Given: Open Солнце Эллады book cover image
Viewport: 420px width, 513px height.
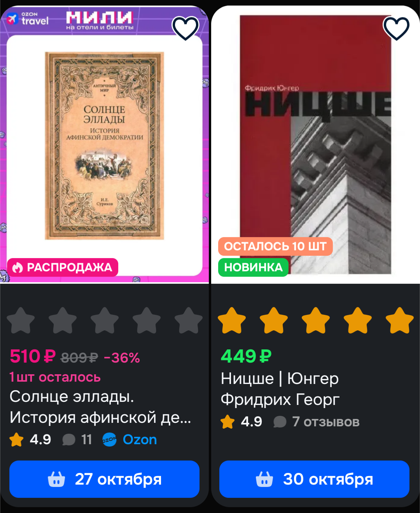Looking at the screenshot, I should tap(105, 146).
